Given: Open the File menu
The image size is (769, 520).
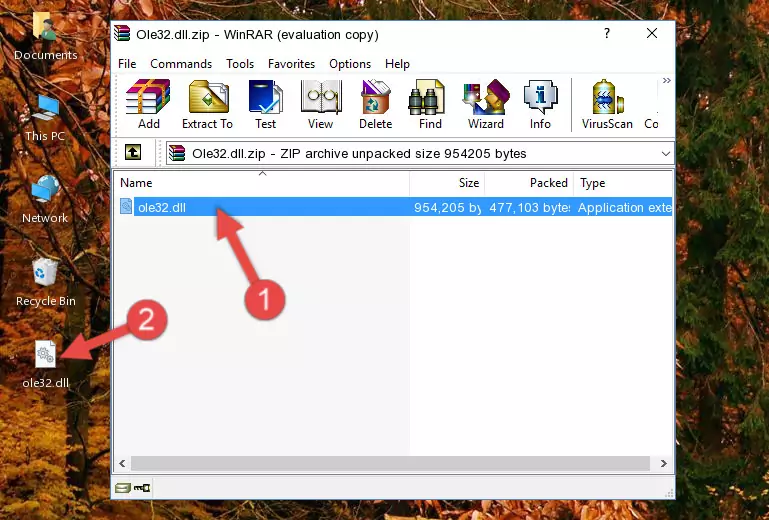Looking at the screenshot, I should [127, 64].
